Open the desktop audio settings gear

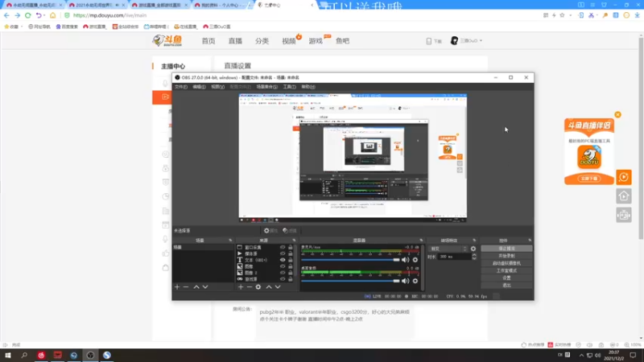tap(415, 281)
